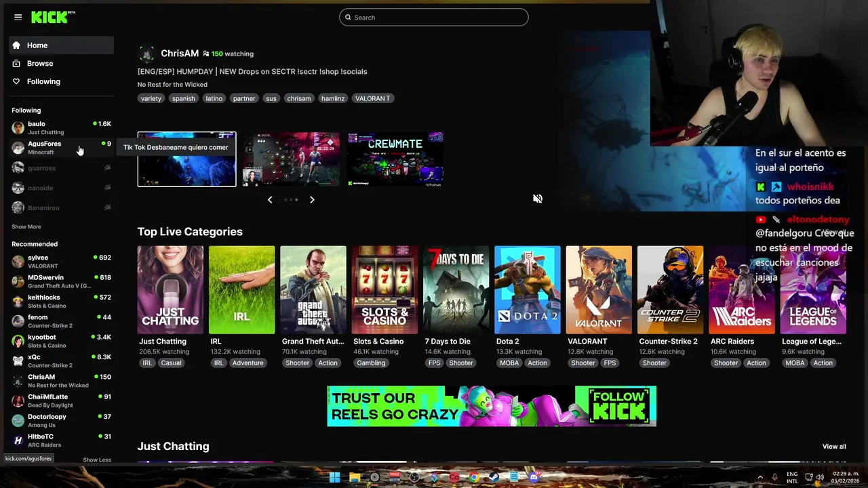Collapse recommended list with Show Less
868x488 pixels.
97,460
